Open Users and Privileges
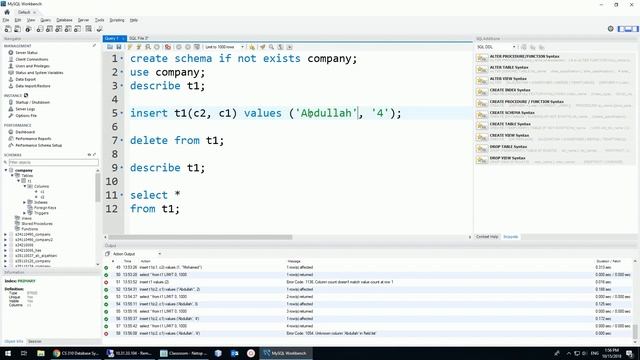Viewport: 640px width, 360px height. [x=32, y=66]
